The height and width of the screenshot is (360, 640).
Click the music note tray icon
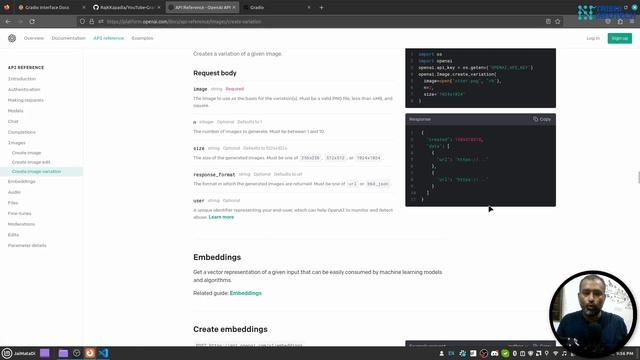click(x=564, y=353)
